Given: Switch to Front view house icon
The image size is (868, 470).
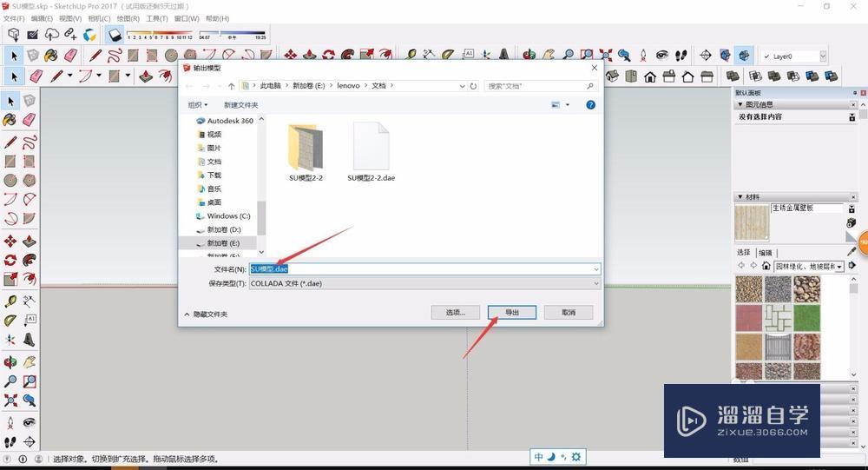Looking at the screenshot, I should tap(650, 76).
